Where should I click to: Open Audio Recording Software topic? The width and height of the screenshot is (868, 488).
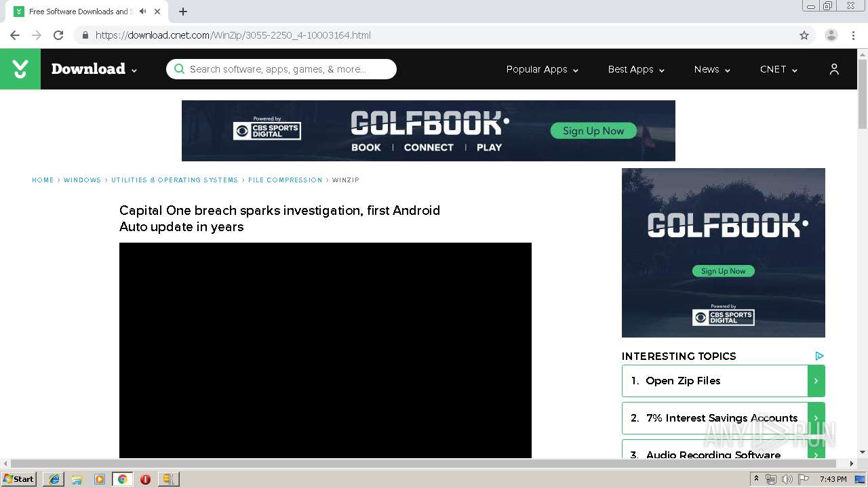point(715,449)
